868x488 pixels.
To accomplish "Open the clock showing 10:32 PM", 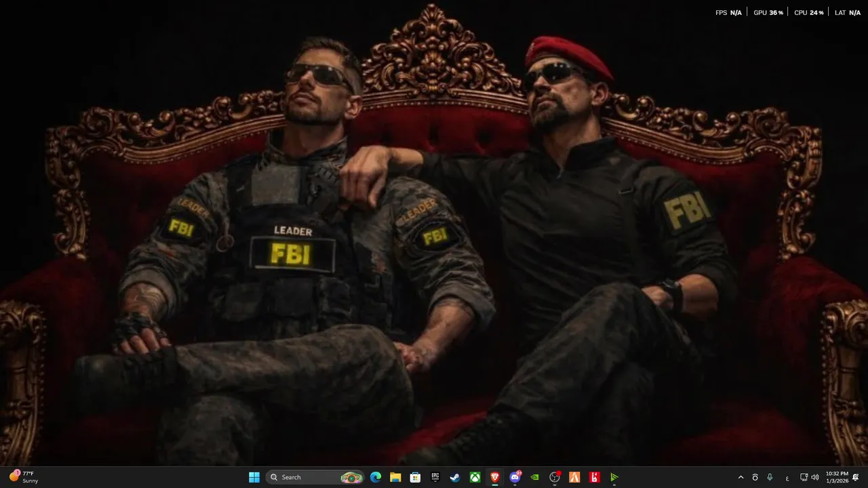I will click(x=836, y=477).
